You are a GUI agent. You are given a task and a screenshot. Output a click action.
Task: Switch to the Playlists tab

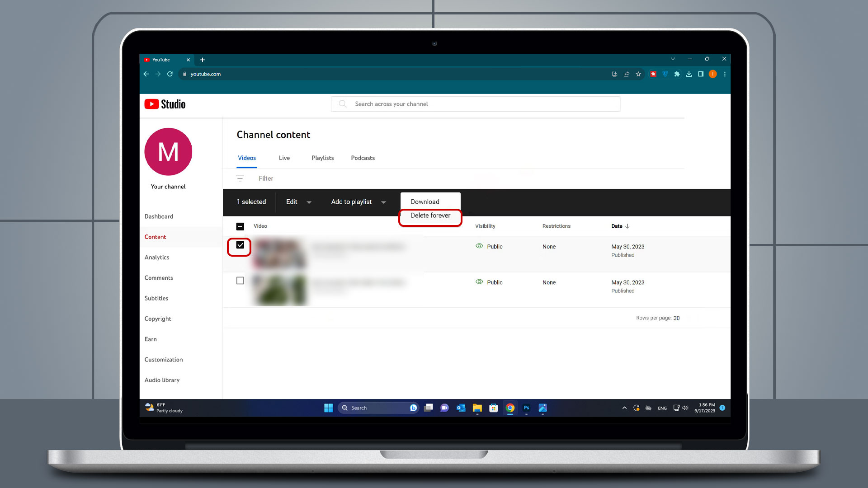(x=322, y=158)
